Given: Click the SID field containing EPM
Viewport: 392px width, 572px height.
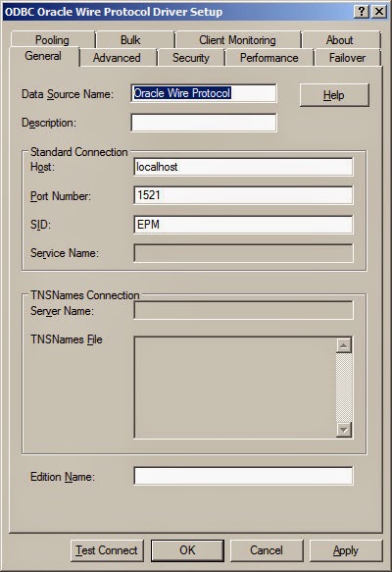Looking at the screenshot, I should 243,225.
